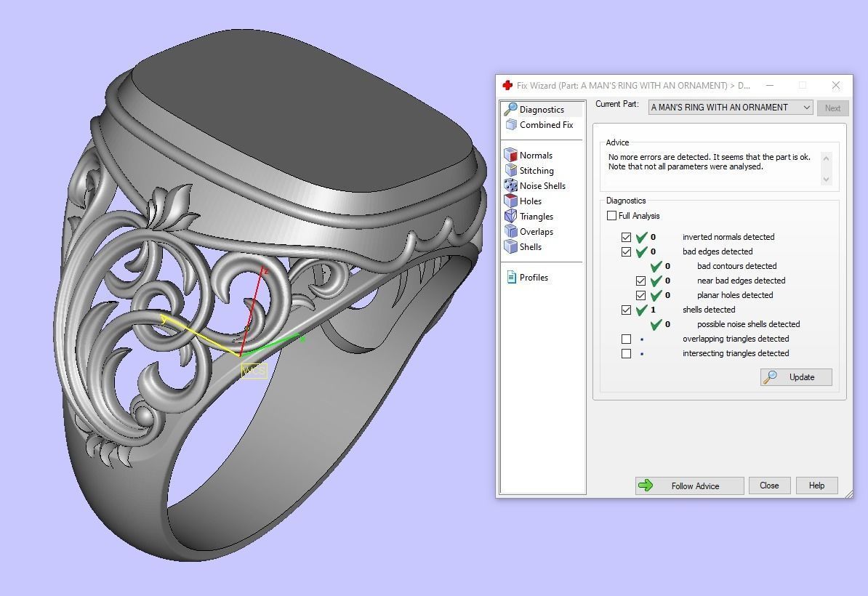Click the 'possible noise shells detected' text
Image resolution: width=868 pixels, height=596 pixels.
pos(749,324)
